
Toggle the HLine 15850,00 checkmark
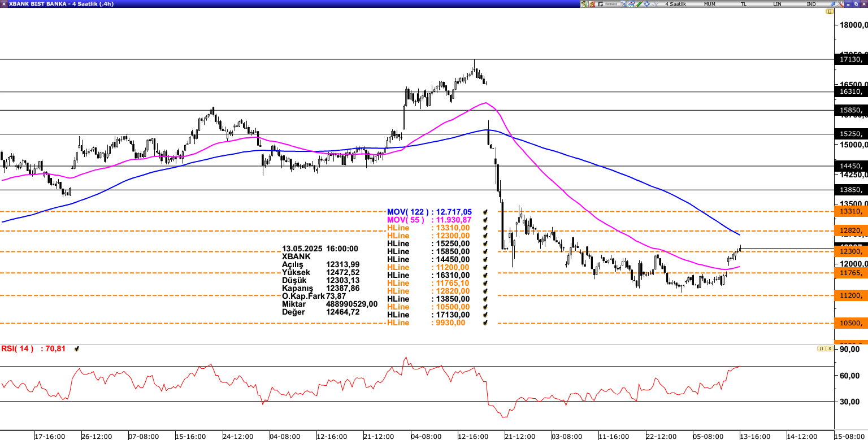pos(485,251)
